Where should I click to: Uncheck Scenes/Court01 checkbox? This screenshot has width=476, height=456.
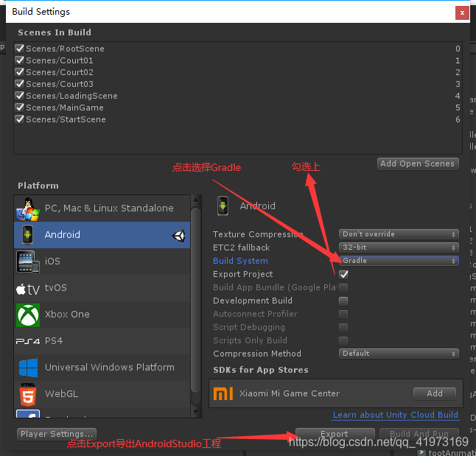click(20, 60)
